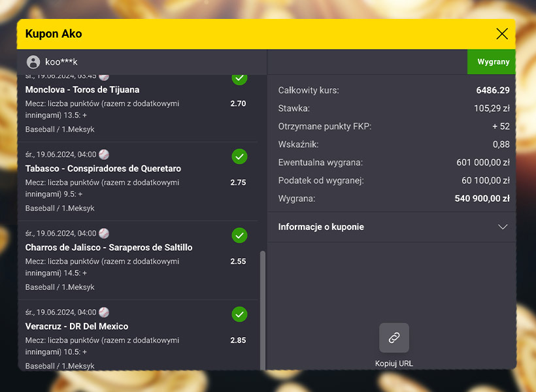The image size is (536, 392).
Task: Click the 2.55 odds value
Action: [x=239, y=261]
